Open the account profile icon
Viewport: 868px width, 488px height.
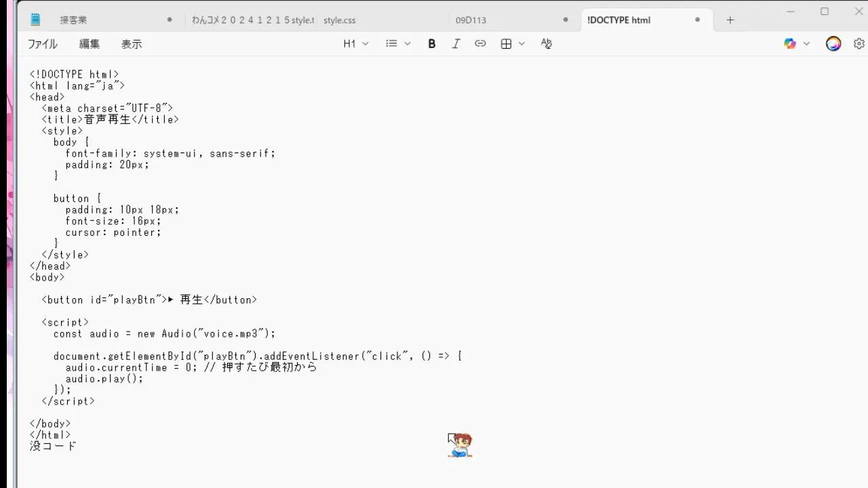point(833,43)
